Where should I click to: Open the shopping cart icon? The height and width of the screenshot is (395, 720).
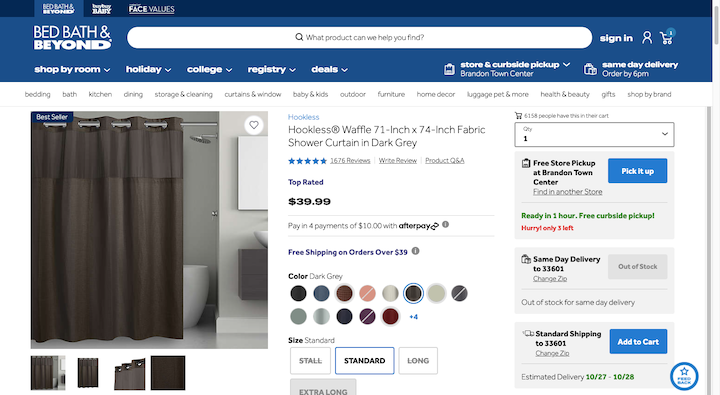666,38
